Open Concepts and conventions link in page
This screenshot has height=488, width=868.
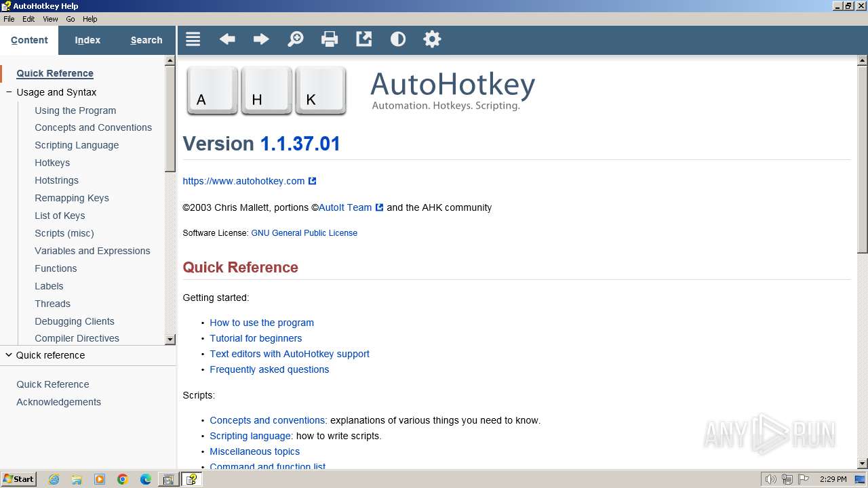click(268, 420)
